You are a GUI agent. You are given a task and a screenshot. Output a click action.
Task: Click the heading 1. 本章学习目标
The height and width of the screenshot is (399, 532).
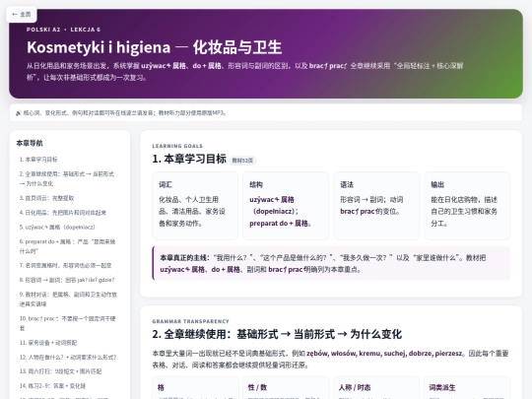click(x=189, y=159)
